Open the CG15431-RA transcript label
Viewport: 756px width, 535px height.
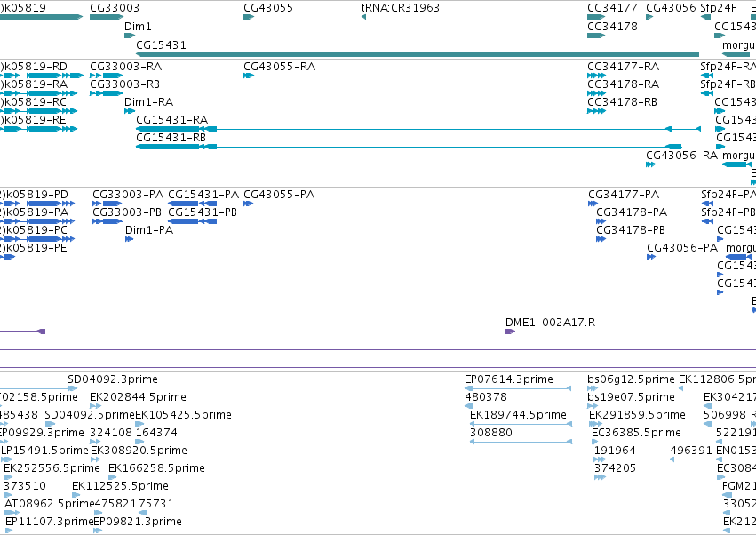tap(171, 120)
